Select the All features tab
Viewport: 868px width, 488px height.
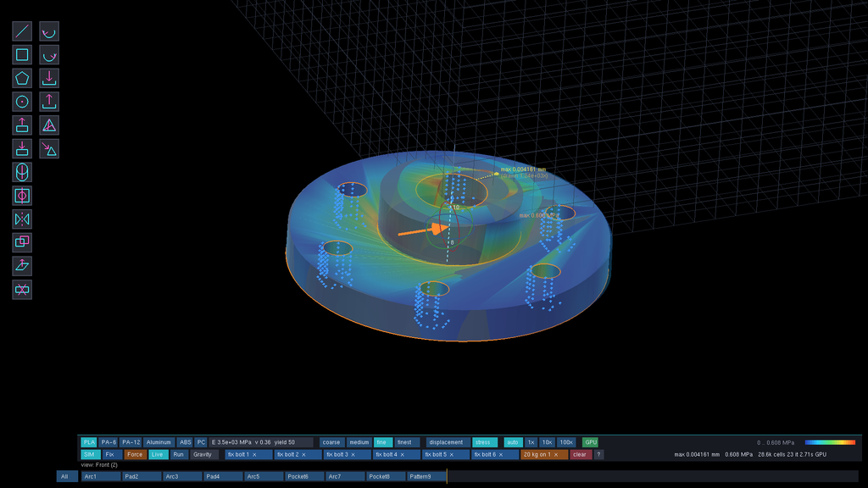click(x=65, y=476)
